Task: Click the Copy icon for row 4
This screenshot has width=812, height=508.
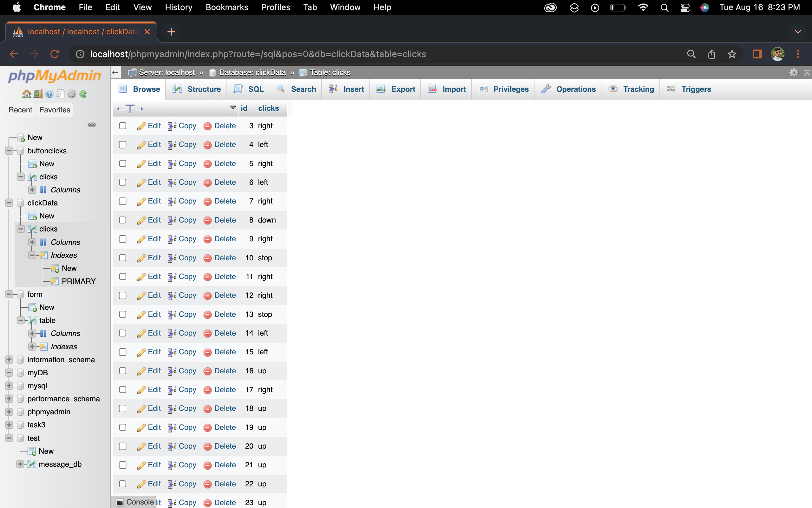Action: [172, 145]
